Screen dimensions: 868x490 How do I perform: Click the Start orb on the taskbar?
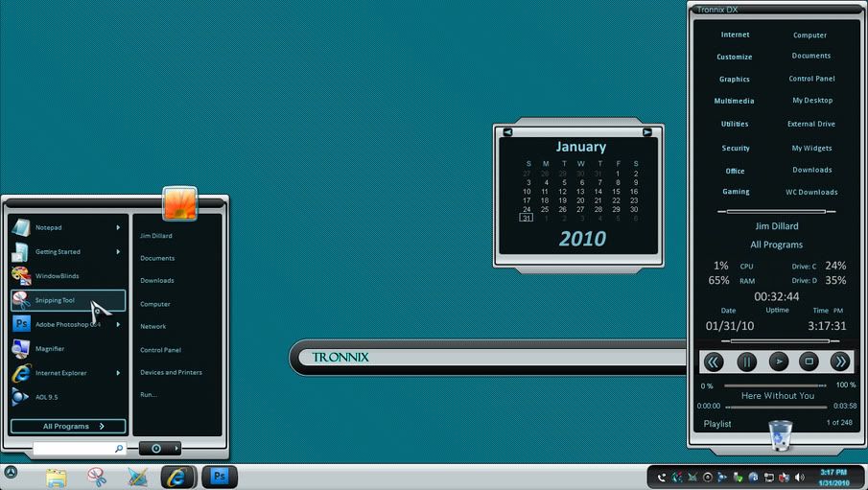11,473
